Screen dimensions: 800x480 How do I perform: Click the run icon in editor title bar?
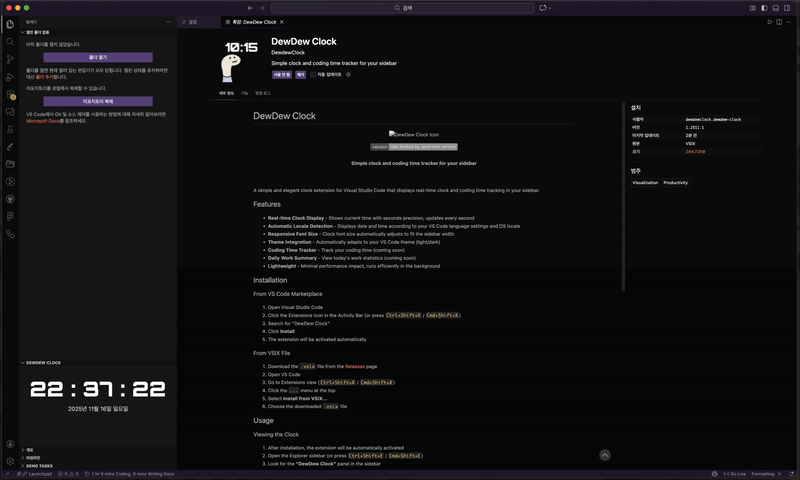769,22
